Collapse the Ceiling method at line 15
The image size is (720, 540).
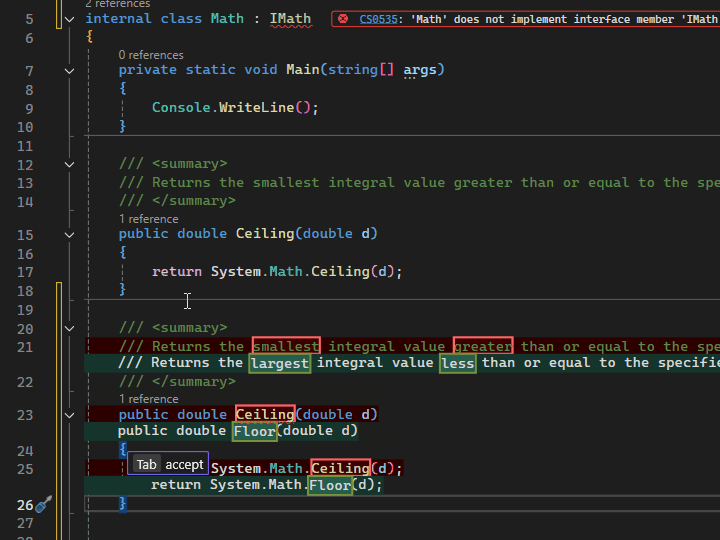tap(69, 235)
